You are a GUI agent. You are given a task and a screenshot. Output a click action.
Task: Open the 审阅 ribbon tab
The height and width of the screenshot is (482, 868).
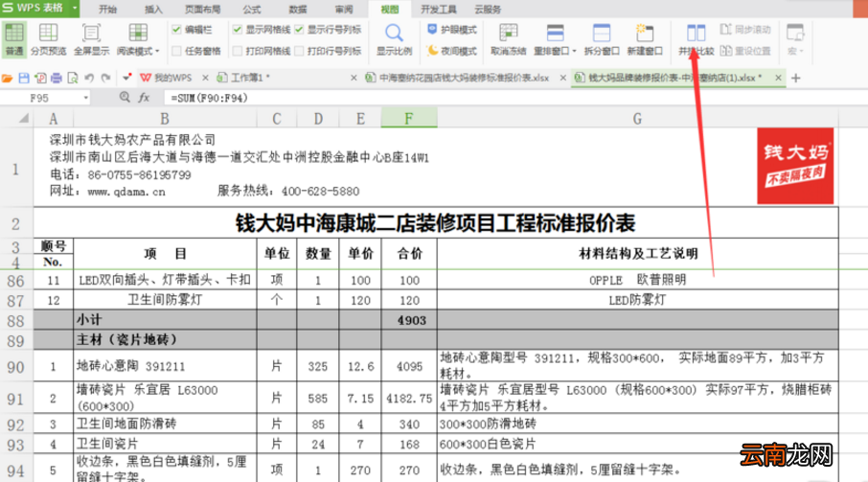pyautogui.click(x=344, y=10)
